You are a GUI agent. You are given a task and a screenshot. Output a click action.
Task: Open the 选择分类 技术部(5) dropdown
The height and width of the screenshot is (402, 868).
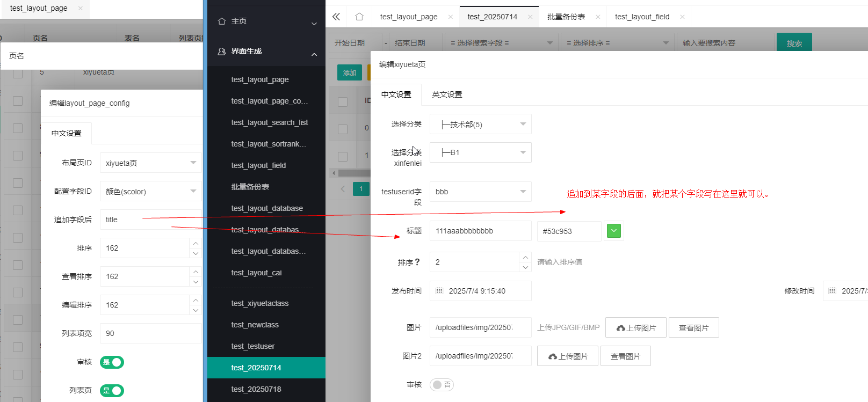coord(480,124)
